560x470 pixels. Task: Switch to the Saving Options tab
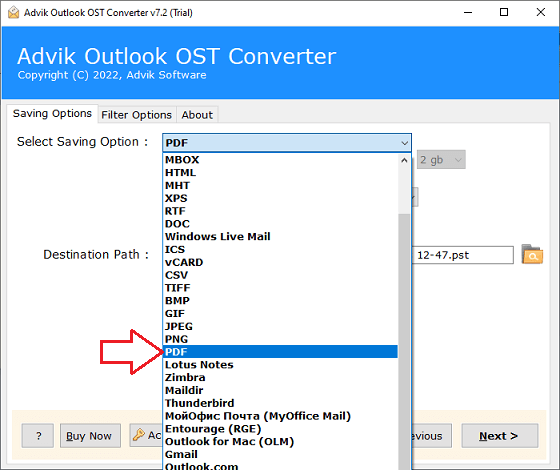pyautogui.click(x=52, y=114)
